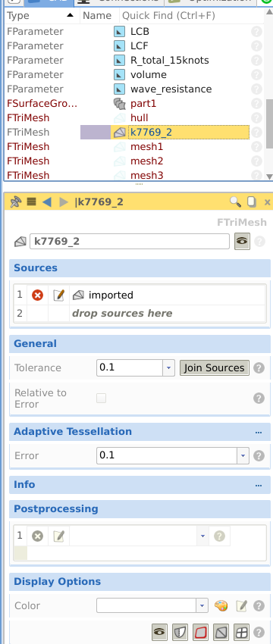Screen dimensions: 273x644
Task: Click the drop sources here row
Action: point(122,314)
